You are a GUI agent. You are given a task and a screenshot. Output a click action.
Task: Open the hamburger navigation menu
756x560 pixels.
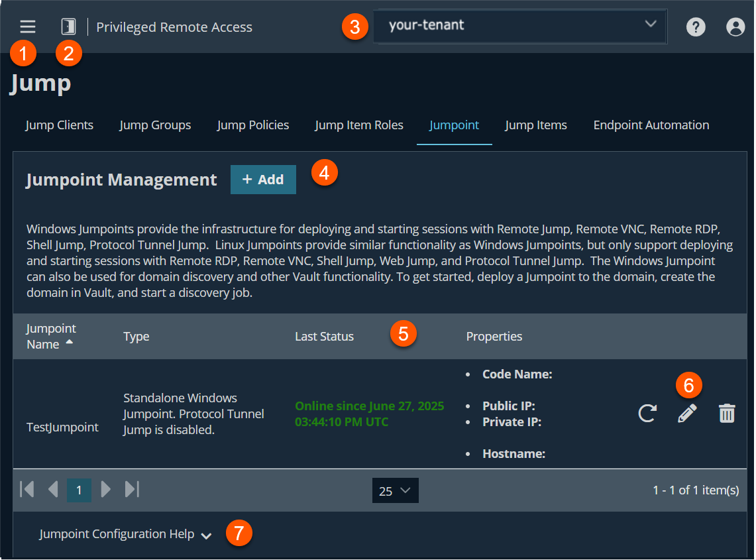click(x=27, y=27)
